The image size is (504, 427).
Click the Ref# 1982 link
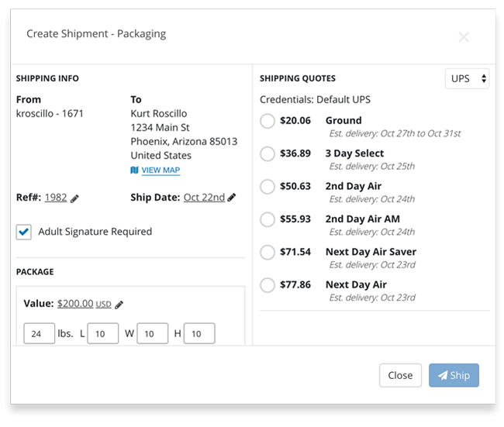[x=56, y=198]
